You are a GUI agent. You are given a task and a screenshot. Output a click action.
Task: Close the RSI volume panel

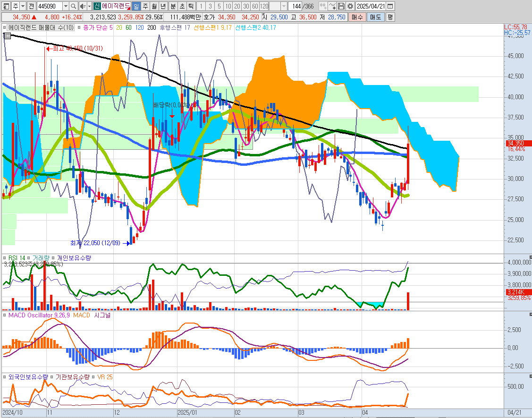point(530,257)
